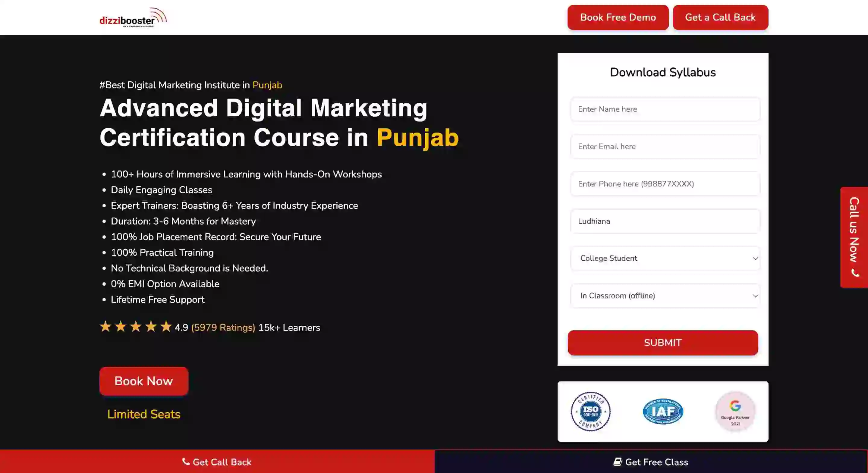
Task: Click the Book Now button
Action: [x=143, y=381]
